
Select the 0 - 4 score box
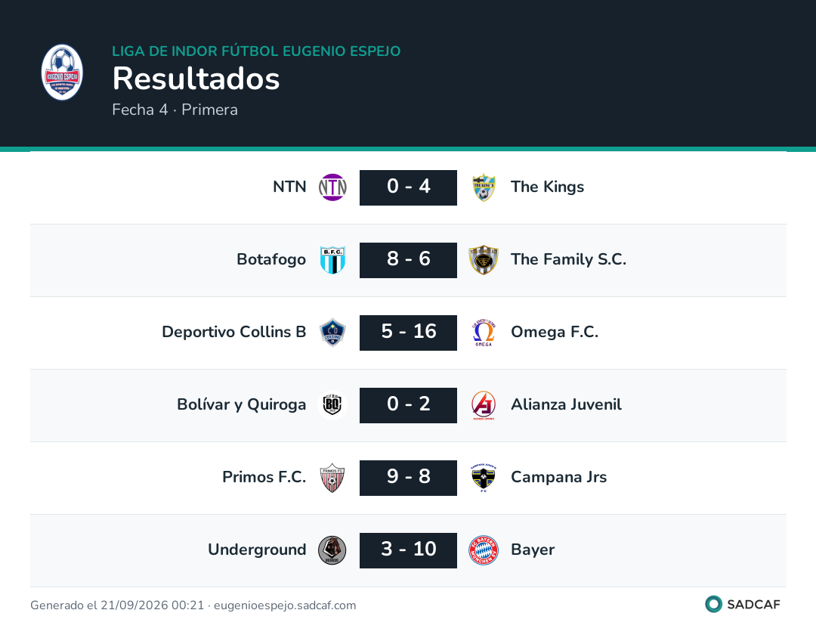(409, 187)
